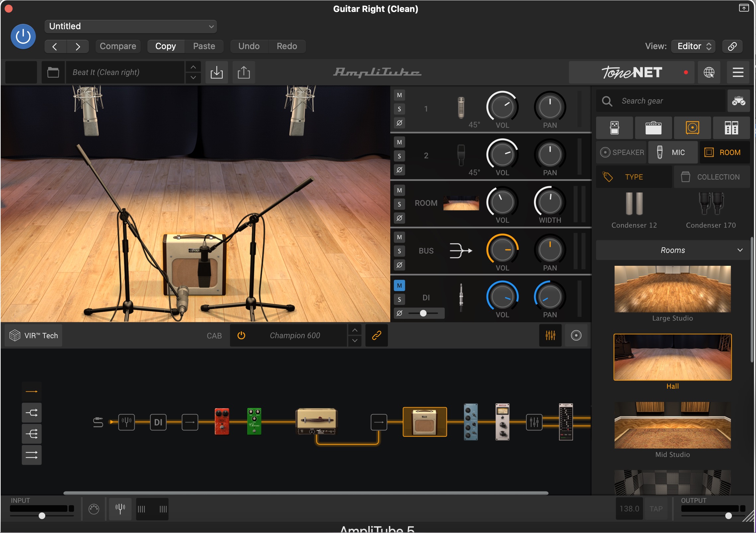756x533 pixels.
Task: Go to previous setting with left chevron
Action: (x=55, y=46)
